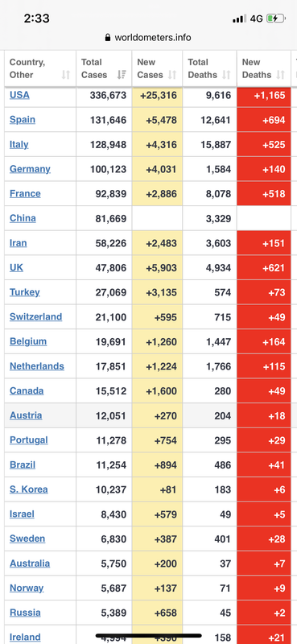This screenshot has width=297, height=644.
Task: Open the Germany country page
Action: point(30,169)
